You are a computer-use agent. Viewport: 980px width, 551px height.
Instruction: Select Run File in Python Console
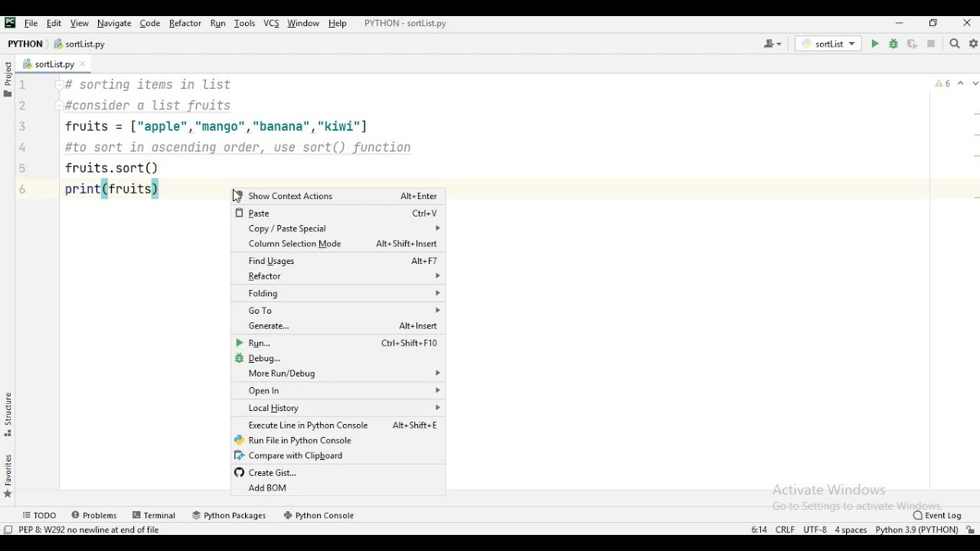tap(338, 441)
